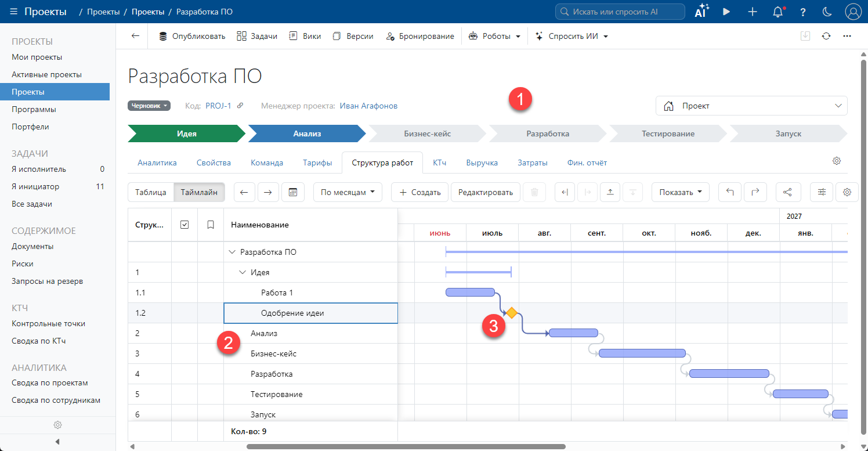Open the Иван Агафонов manager link
This screenshot has width=868, height=451.
(368, 106)
